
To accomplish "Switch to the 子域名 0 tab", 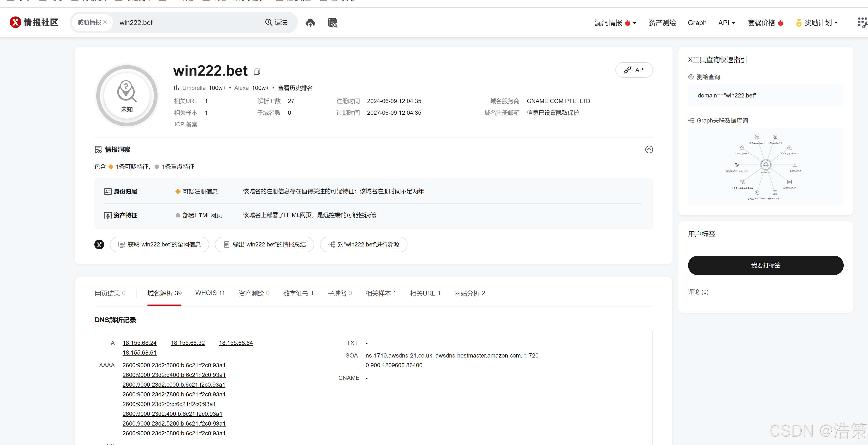I will pyautogui.click(x=339, y=293).
